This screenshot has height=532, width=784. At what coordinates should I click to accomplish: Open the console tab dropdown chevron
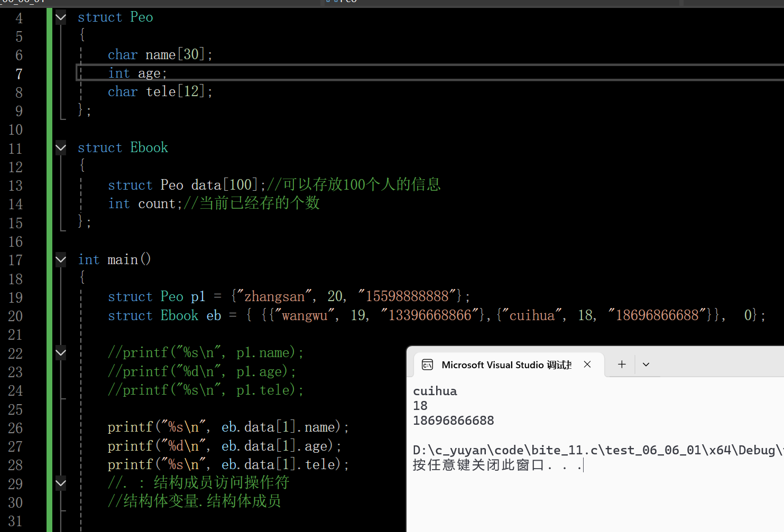646,365
